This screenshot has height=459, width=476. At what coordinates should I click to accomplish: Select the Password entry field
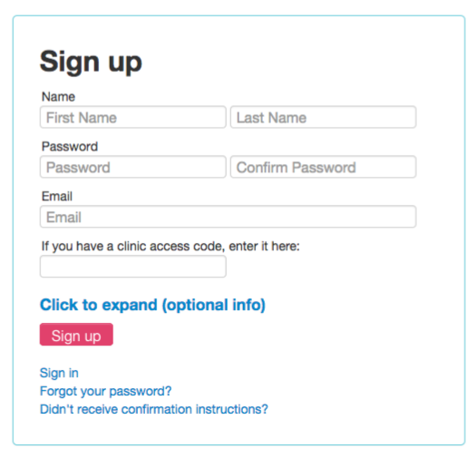[x=133, y=167]
